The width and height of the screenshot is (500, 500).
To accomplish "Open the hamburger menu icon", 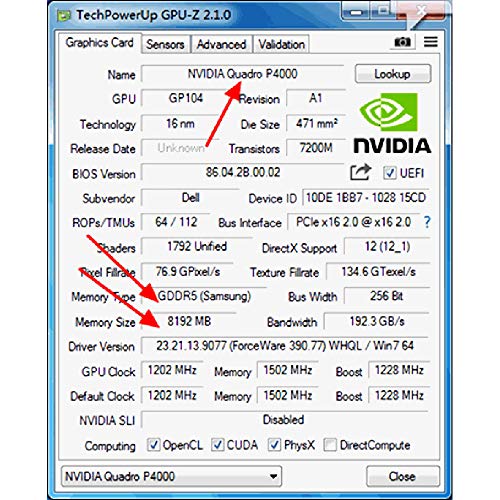I will click(x=431, y=42).
